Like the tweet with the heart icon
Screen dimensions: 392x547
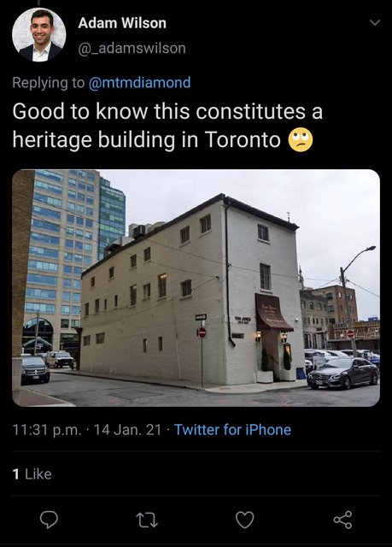point(244,520)
